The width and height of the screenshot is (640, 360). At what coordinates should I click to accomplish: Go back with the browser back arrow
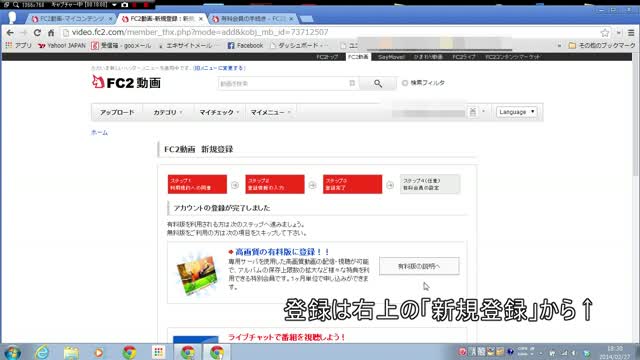click(x=10, y=33)
